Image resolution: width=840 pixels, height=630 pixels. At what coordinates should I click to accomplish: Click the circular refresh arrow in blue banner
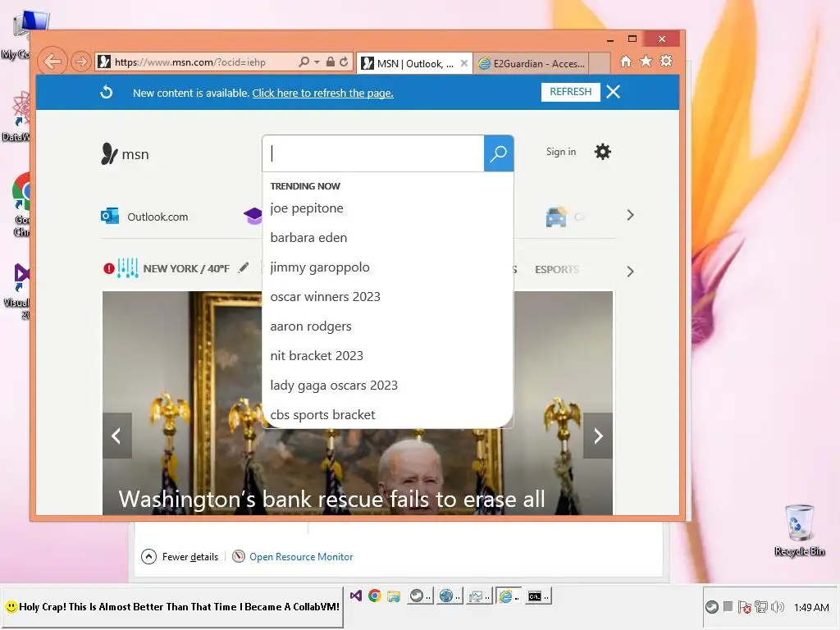[x=107, y=92]
